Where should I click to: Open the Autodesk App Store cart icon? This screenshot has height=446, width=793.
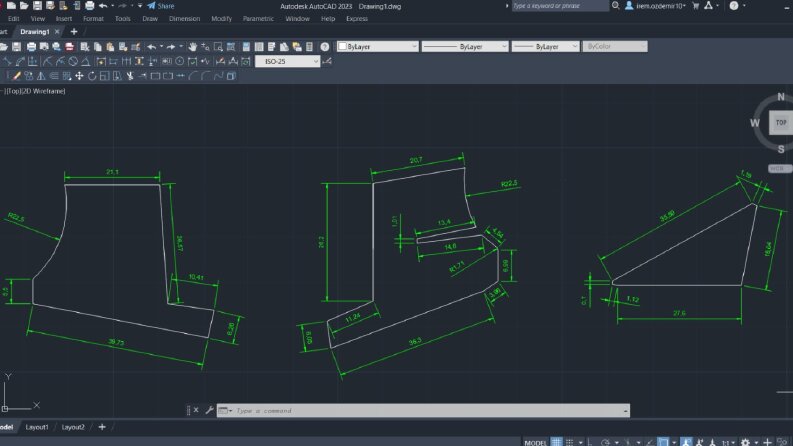[696, 6]
